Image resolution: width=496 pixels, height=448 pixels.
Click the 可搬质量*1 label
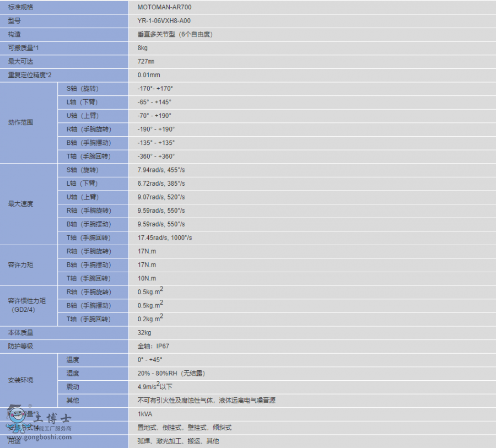point(23,48)
